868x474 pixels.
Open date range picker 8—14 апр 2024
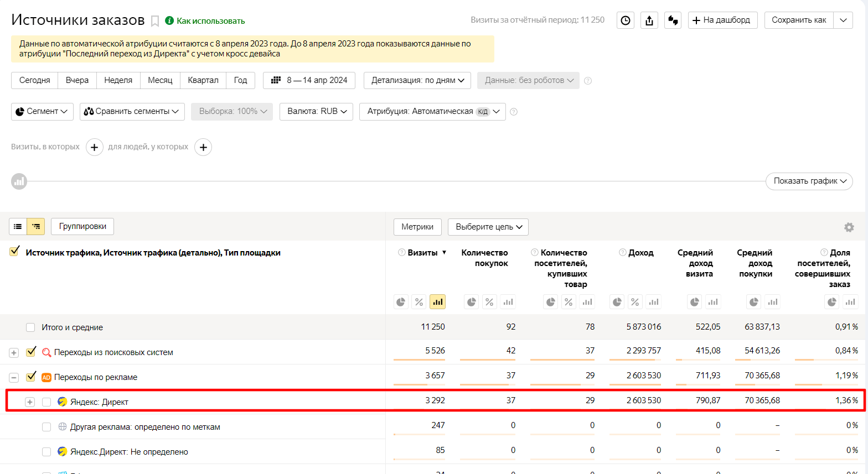[309, 80]
